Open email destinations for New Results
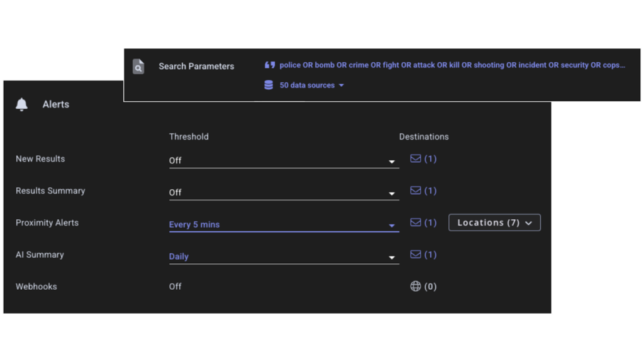Screen dimensions: 644x362 pos(423,159)
